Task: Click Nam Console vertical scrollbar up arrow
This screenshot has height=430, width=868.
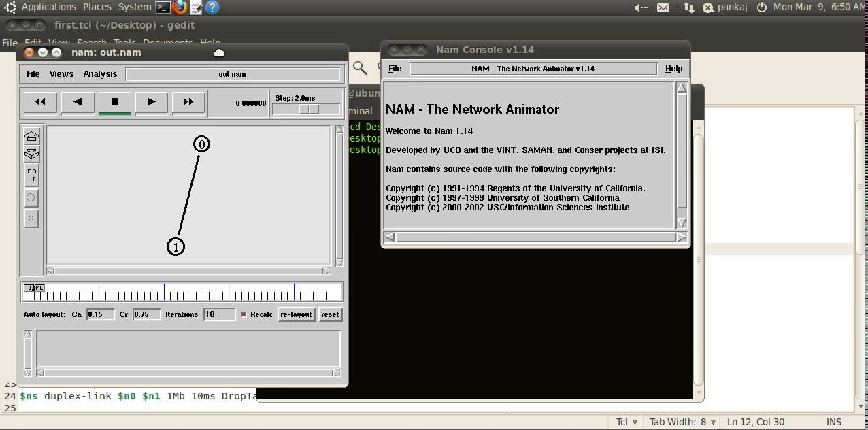Action: pos(682,88)
